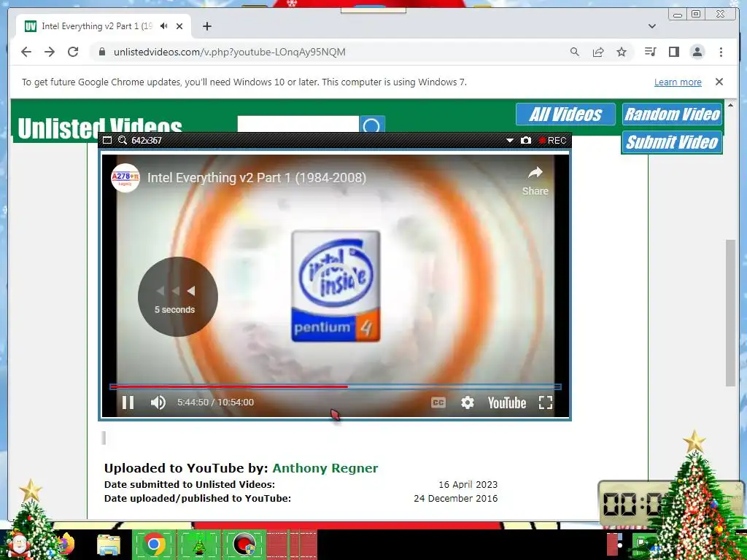Image resolution: width=747 pixels, height=560 pixels.
Task: Expand the tab search chevron
Action: (652, 26)
